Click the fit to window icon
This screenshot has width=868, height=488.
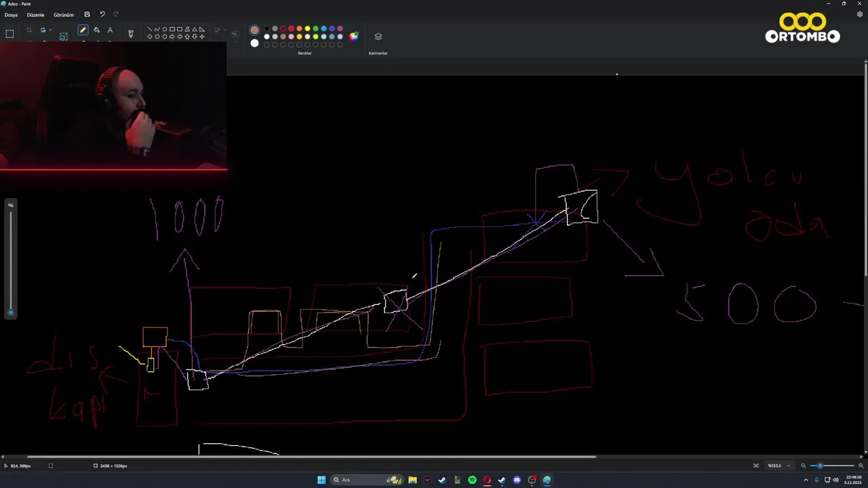pyautogui.click(x=756, y=466)
